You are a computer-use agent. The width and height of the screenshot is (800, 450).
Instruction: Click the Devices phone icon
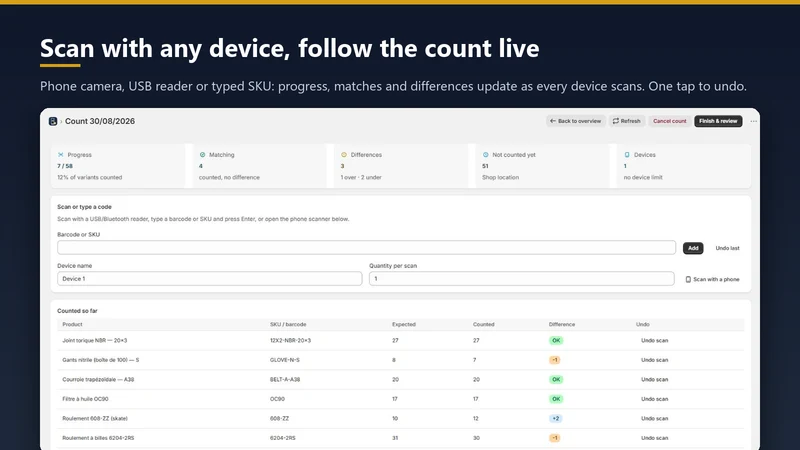pyautogui.click(x=627, y=155)
